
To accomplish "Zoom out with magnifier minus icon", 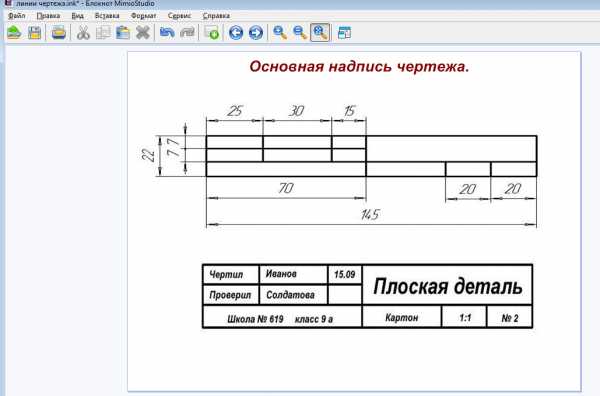I will tap(300, 33).
